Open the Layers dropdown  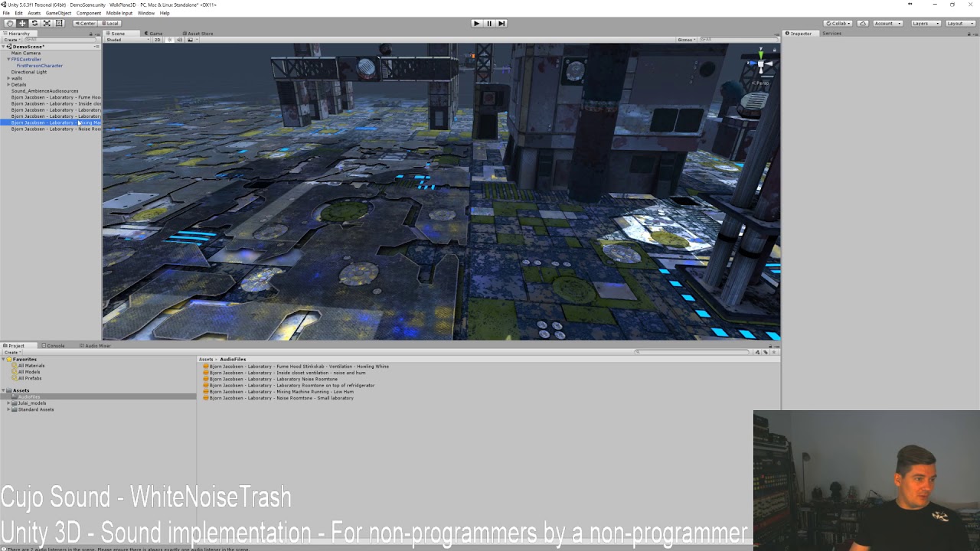[x=925, y=23]
